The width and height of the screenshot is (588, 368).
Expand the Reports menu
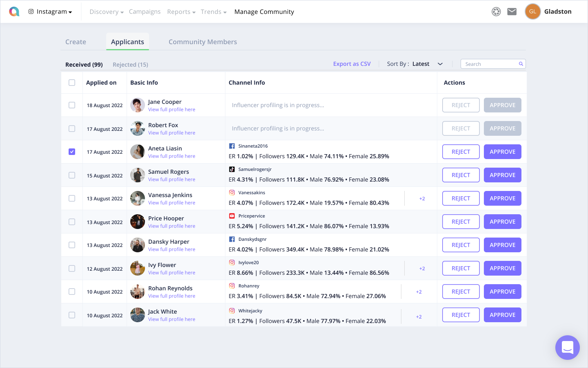click(181, 12)
